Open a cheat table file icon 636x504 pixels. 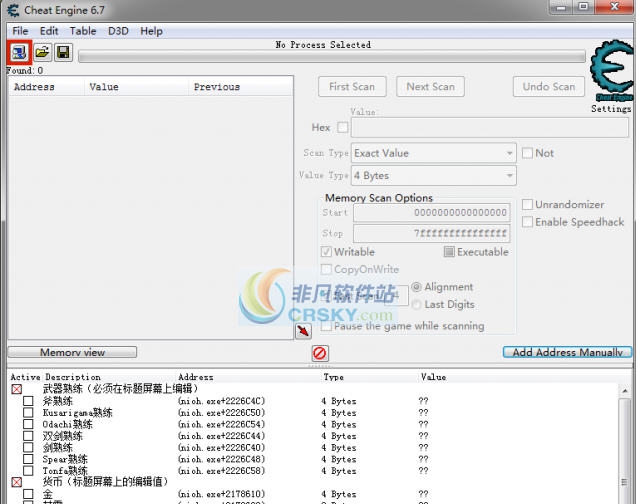point(42,52)
